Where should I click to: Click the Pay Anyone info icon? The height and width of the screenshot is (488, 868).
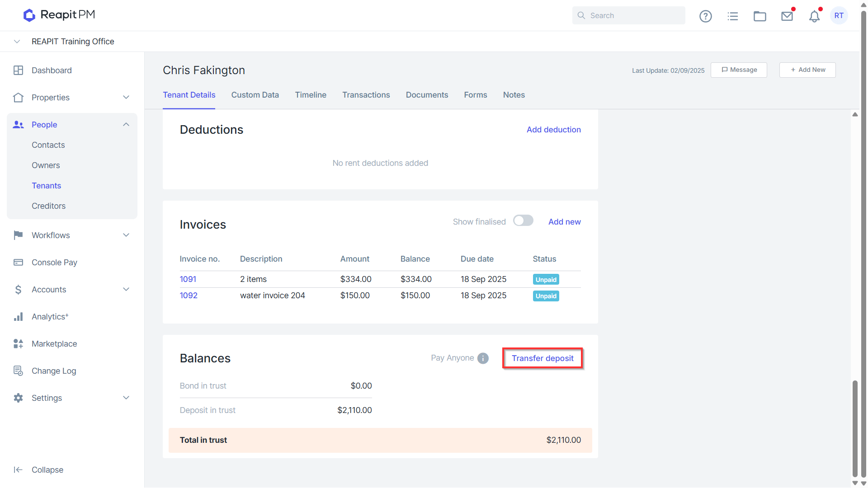click(483, 358)
